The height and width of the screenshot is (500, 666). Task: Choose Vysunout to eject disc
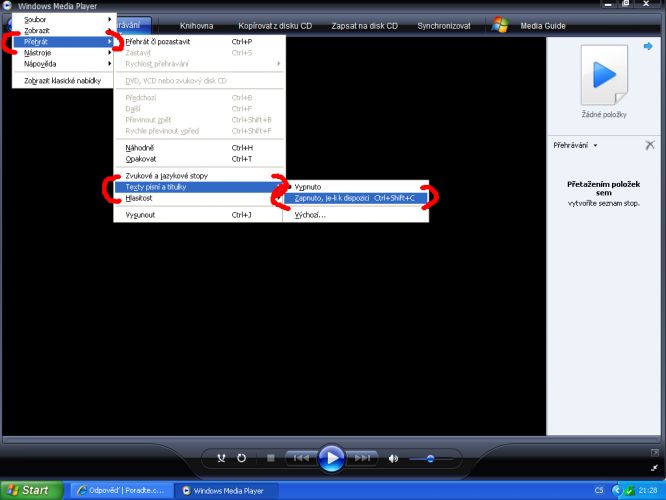[199, 215]
